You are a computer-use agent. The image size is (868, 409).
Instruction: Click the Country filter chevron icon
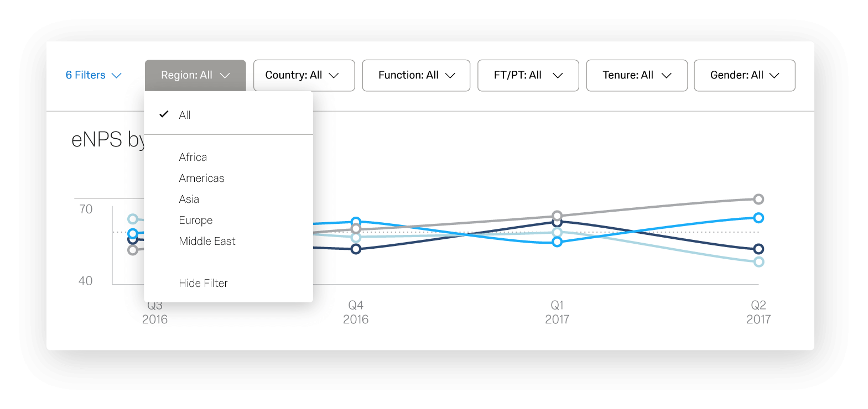tap(334, 76)
